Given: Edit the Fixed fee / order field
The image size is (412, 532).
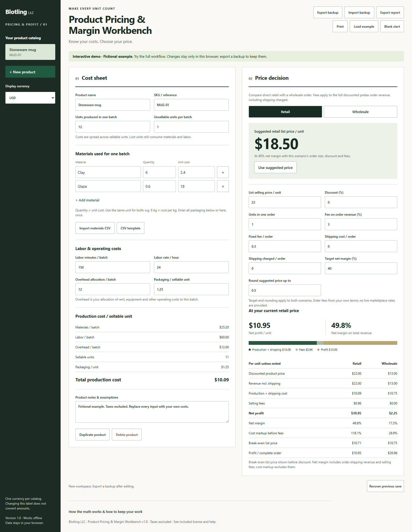Looking at the screenshot, I should tap(285, 246).
